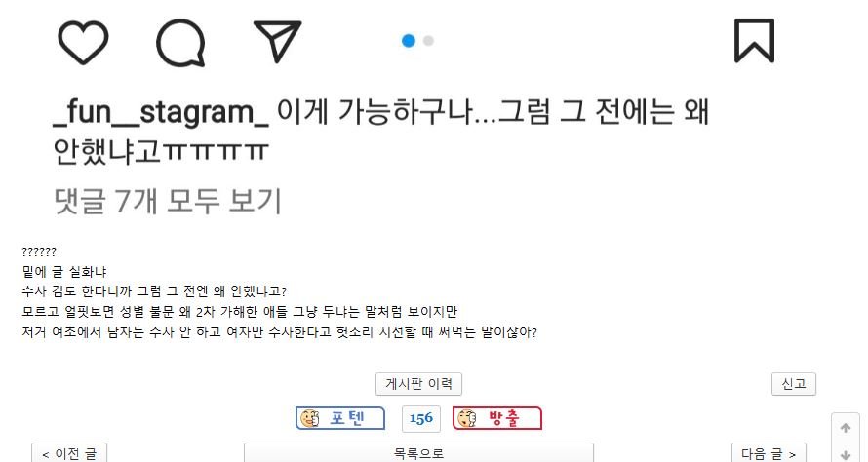
Task: Go to the previous post via 이전 글
Action: point(69,453)
